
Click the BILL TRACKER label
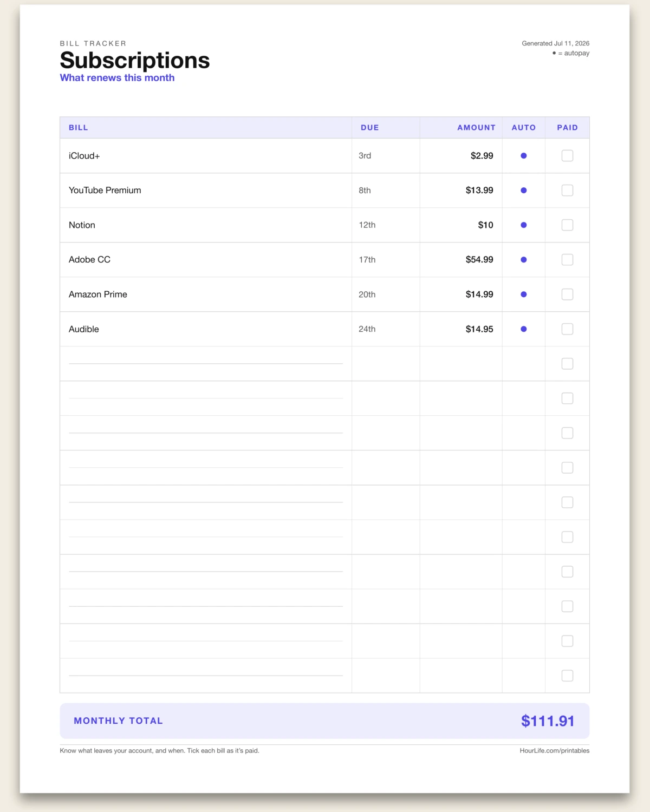click(93, 43)
